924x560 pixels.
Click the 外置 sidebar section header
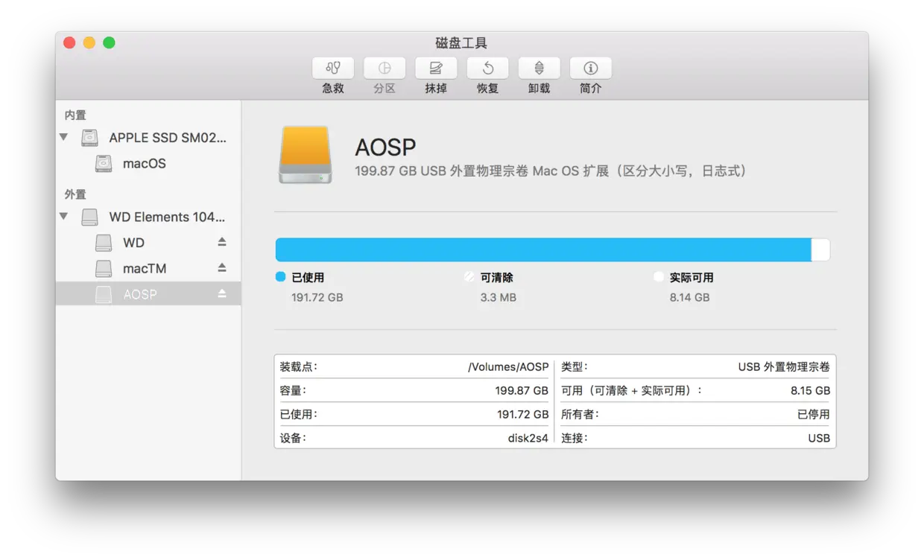click(75, 194)
